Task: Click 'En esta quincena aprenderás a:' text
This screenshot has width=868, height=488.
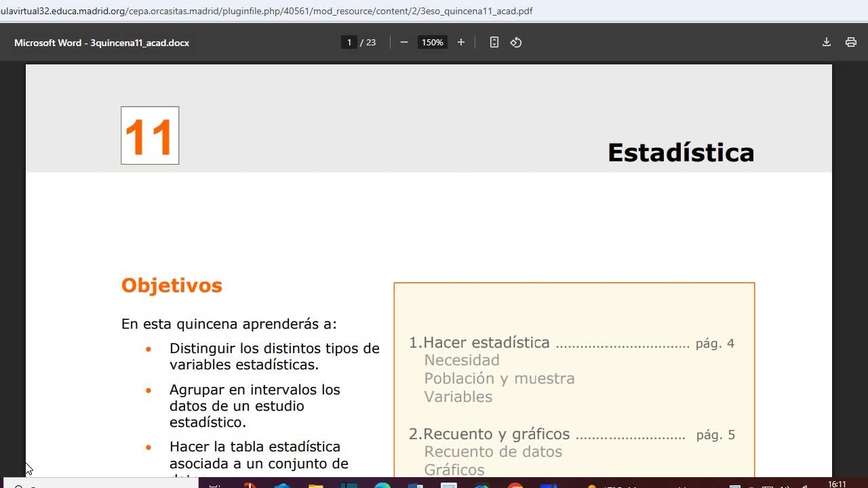Action: click(x=229, y=324)
